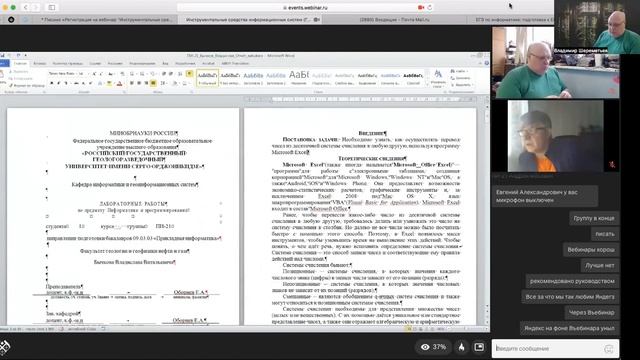Image resolution: width=640 pixels, height=360 pixels.
Task: Pick text highlight color button
Action: (x=109, y=83)
